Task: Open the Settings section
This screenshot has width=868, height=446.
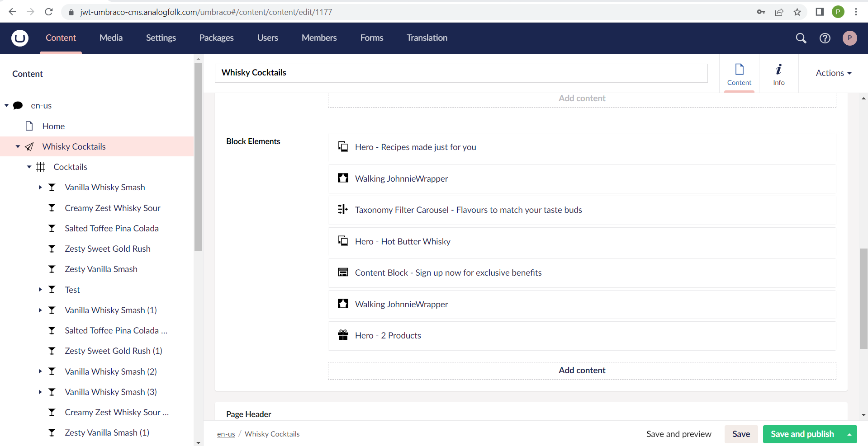Action: click(x=161, y=38)
